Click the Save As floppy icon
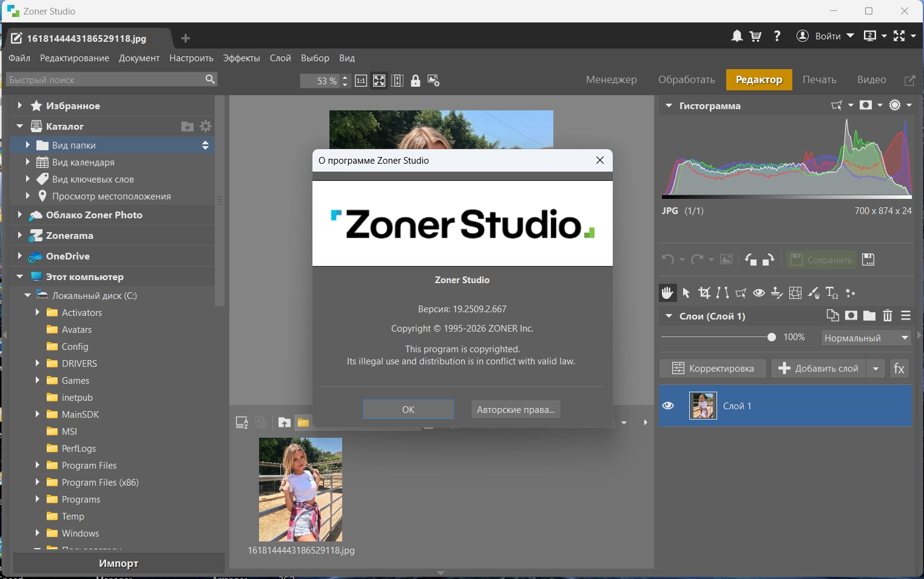 (x=868, y=259)
